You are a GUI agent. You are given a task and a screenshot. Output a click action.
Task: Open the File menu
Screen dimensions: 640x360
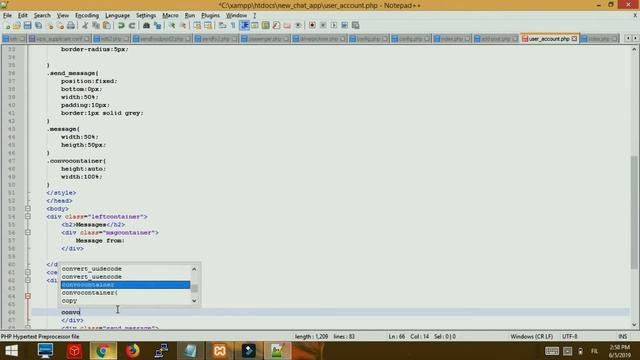click(x=7, y=16)
